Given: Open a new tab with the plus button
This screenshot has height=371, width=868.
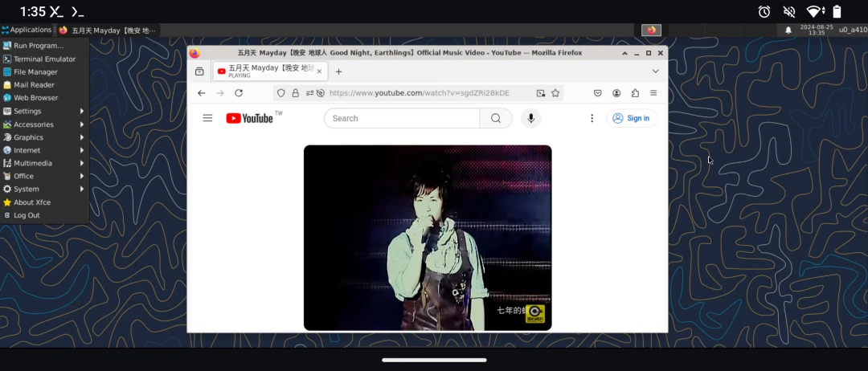Looking at the screenshot, I should (x=338, y=71).
